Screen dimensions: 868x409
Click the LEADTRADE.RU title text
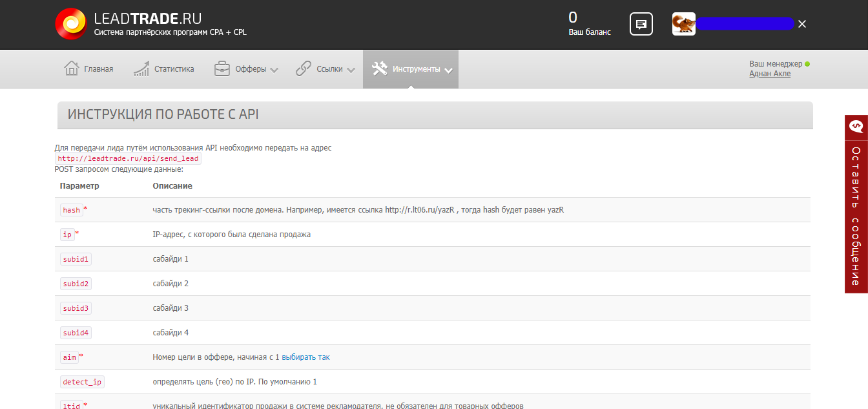click(147, 18)
